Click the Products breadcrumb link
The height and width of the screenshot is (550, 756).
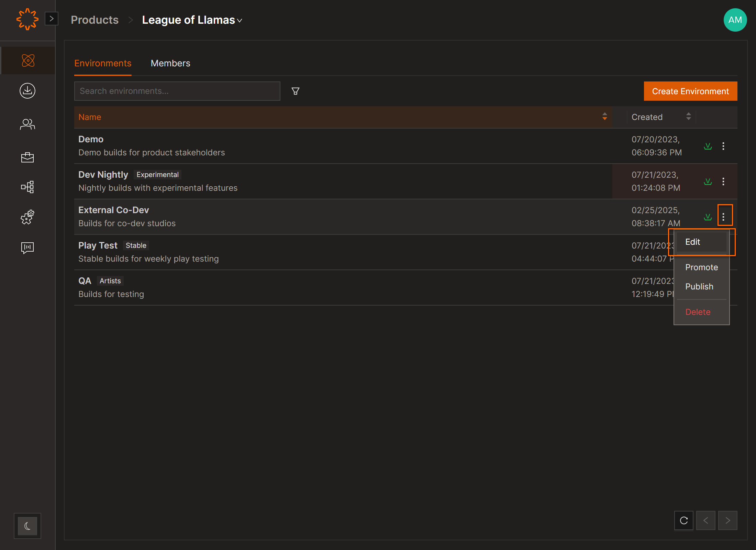pos(94,20)
